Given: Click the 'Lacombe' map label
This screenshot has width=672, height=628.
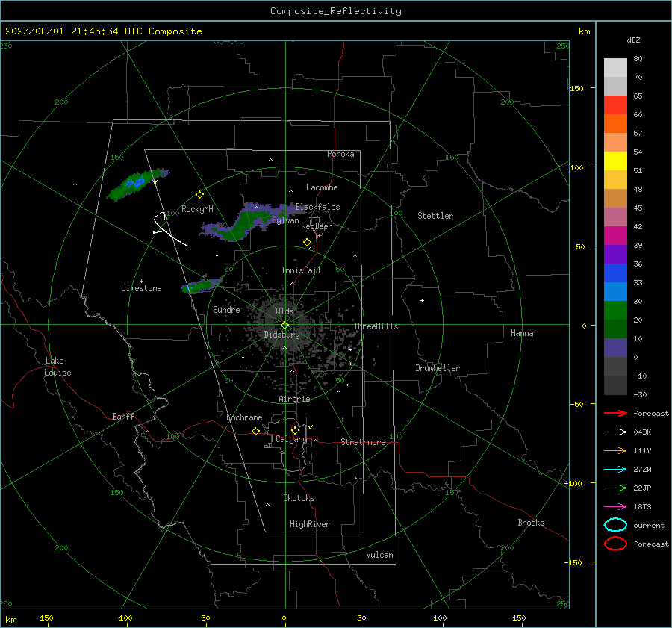Looking at the screenshot, I should [x=322, y=187].
